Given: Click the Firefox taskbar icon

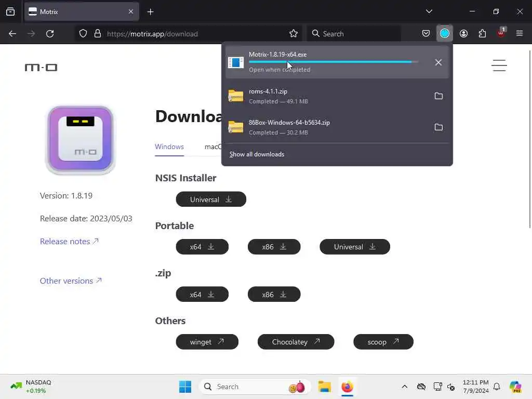Looking at the screenshot, I should 347,387.
